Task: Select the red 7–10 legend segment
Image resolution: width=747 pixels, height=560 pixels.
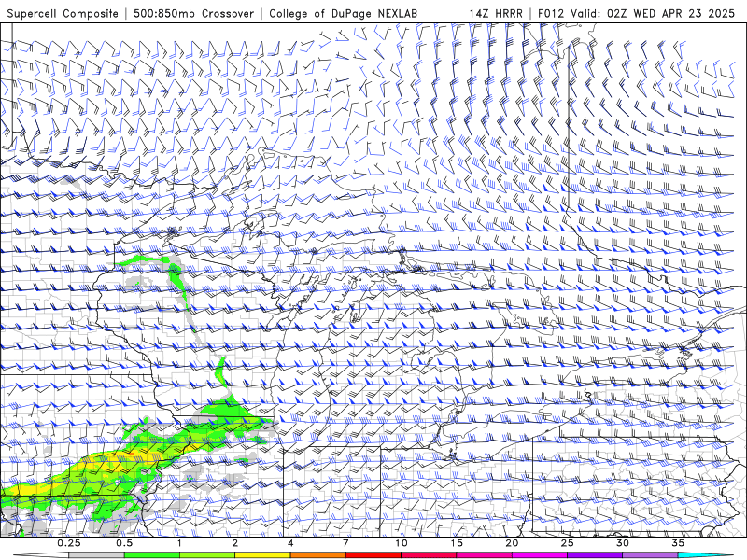Action: click(x=373, y=555)
